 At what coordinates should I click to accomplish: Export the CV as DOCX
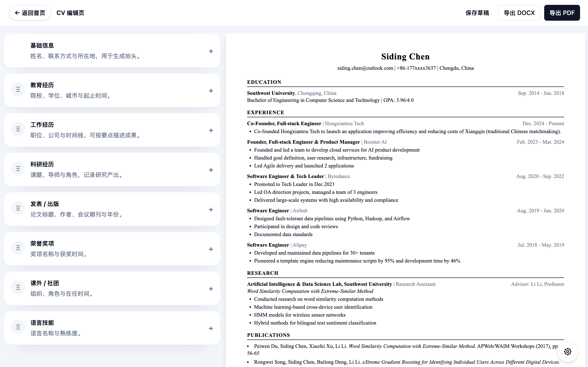pyautogui.click(x=519, y=13)
